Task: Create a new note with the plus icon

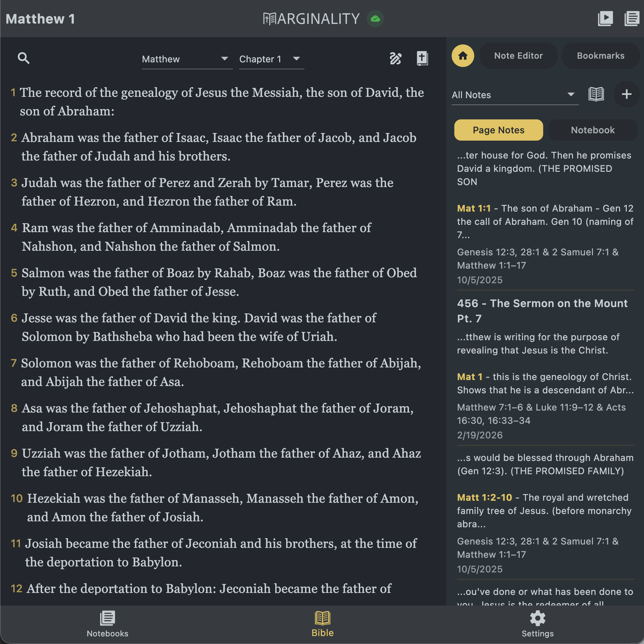Action: [626, 94]
